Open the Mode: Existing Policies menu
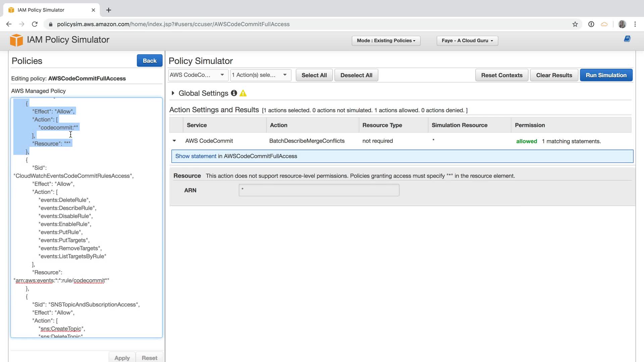This screenshot has height=362, width=644. tap(386, 41)
